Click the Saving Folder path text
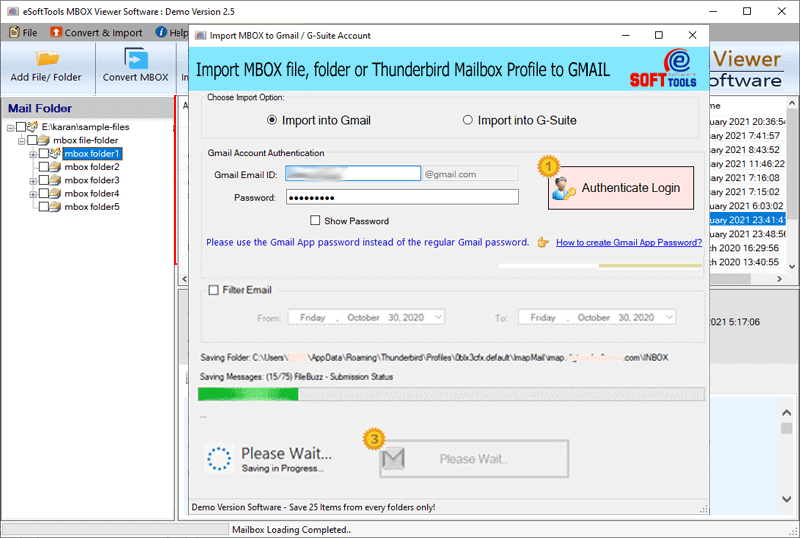Viewport: 800px width, 538px height. [434, 357]
